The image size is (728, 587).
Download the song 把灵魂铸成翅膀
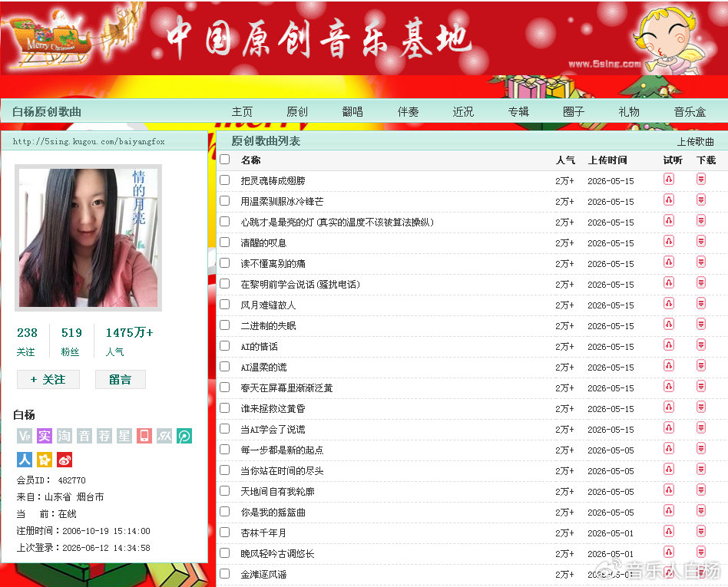[701, 179]
